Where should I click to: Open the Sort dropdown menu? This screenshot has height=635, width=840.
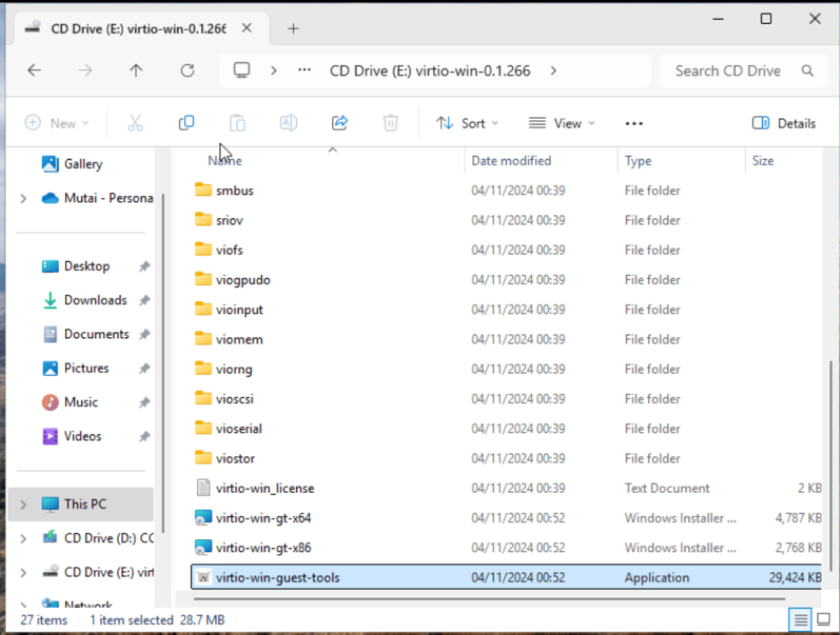point(467,123)
